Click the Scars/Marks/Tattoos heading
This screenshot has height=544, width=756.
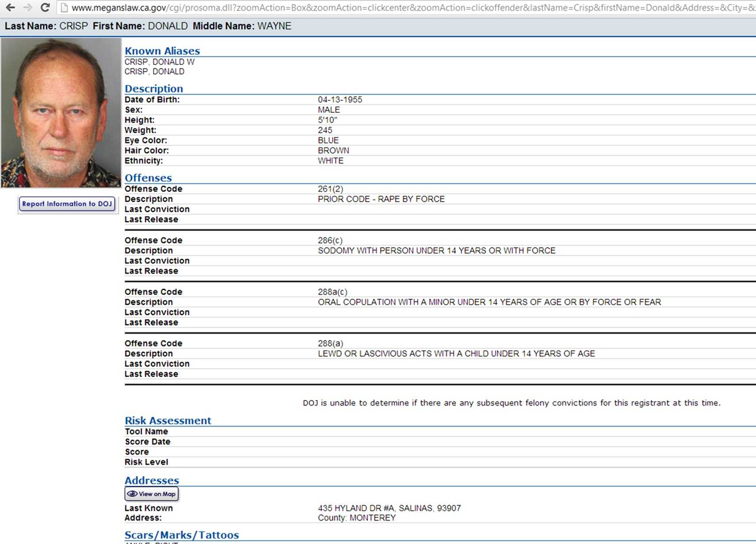click(182, 535)
